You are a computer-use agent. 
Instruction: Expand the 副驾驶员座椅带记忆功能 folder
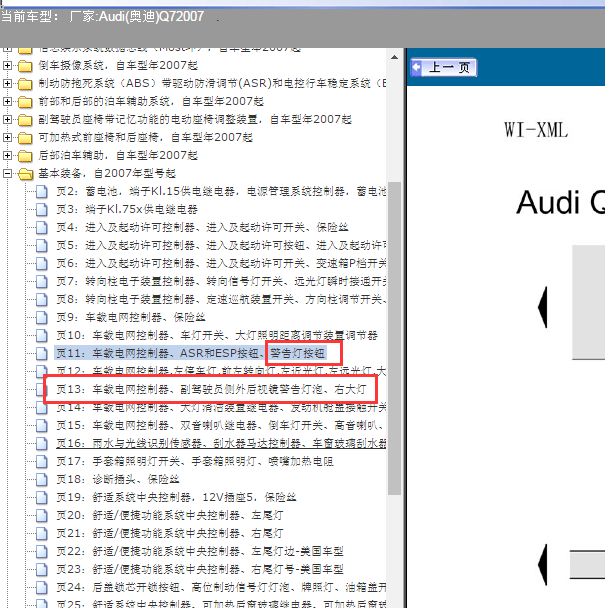7,119
